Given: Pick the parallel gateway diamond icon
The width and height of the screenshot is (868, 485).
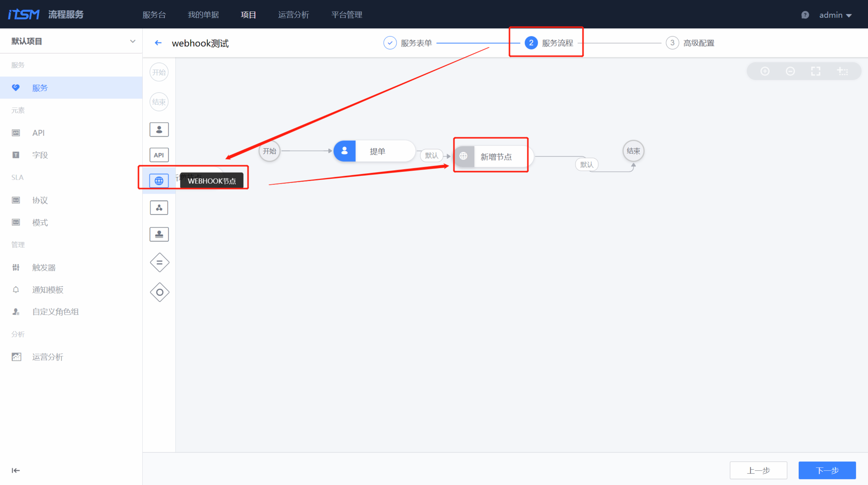Looking at the screenshot, I should click(159, 262).
